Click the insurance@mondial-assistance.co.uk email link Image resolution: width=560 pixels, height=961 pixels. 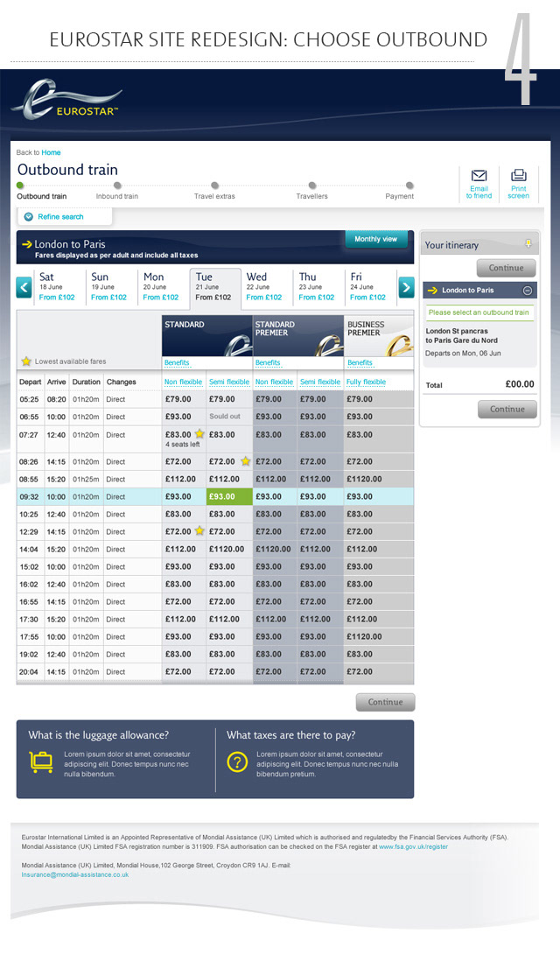[x=74, y=875]
